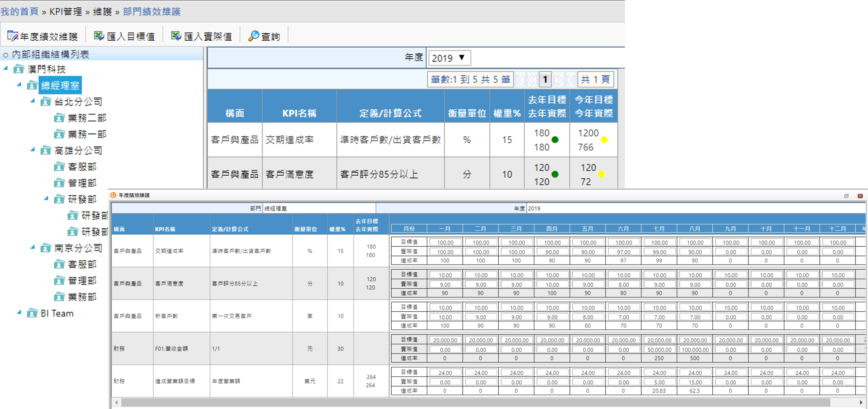Edit June 實際值 for 客戶滿意度

(624, 285)
